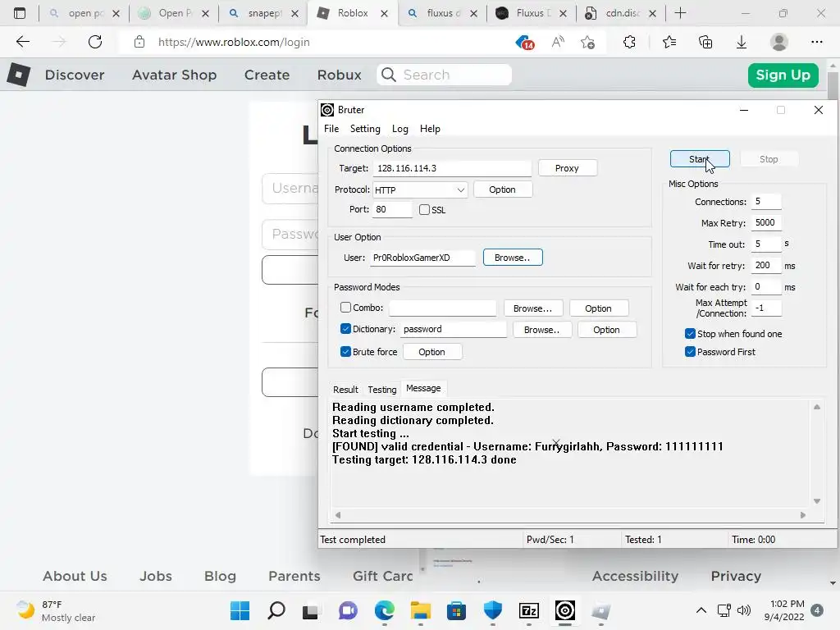Browse for the user list file
840x630 pixels.
point(513,257)
